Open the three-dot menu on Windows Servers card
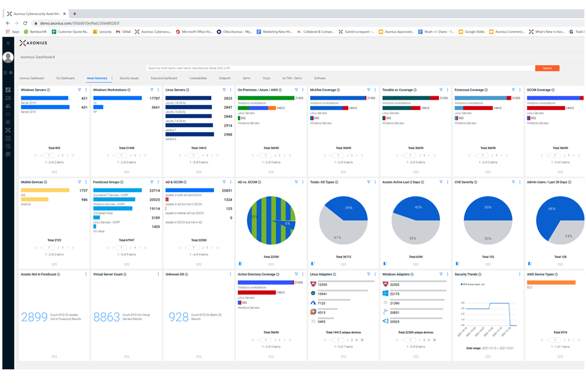 tap(86, 90)
